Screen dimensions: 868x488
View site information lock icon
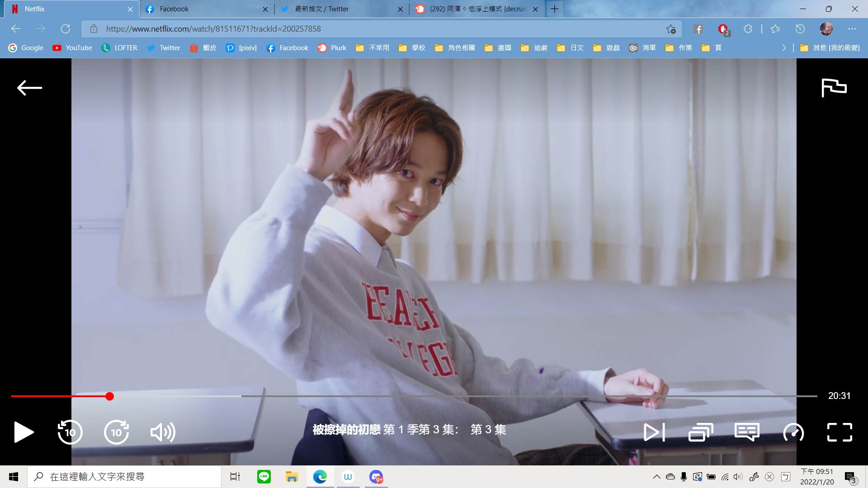pyautogui.click(x=94, y=29)
